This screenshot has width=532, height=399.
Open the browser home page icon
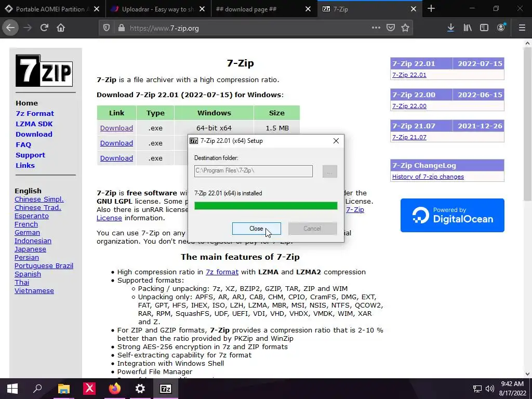pyautogui.click(x=61, y=28)
